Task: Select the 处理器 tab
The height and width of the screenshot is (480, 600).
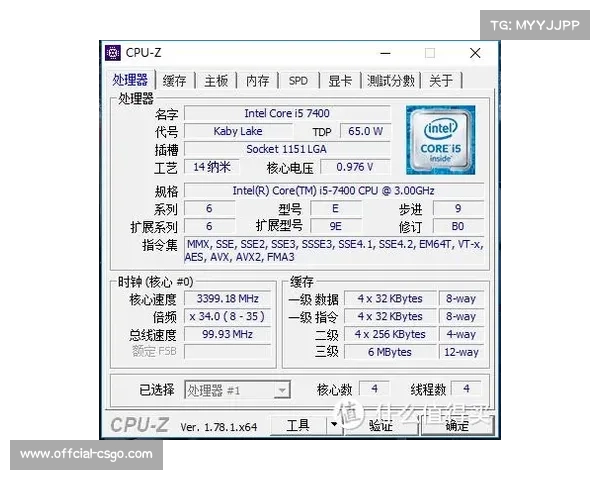Action: tap(130, 80)
